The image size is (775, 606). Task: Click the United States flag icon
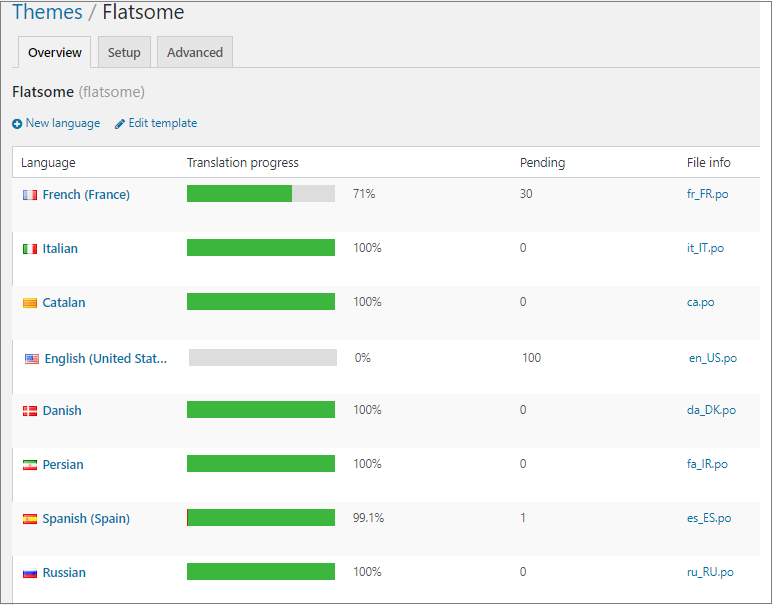point(32,359)
